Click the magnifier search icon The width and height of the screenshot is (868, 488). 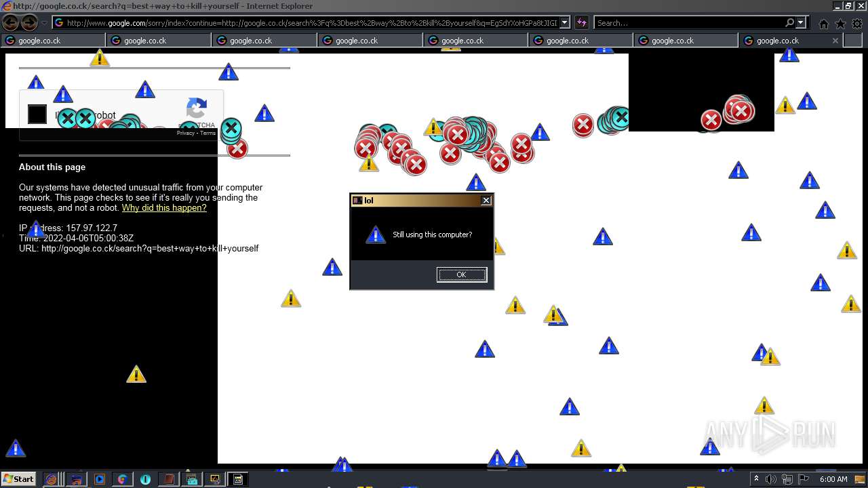(x=789, y=23)
